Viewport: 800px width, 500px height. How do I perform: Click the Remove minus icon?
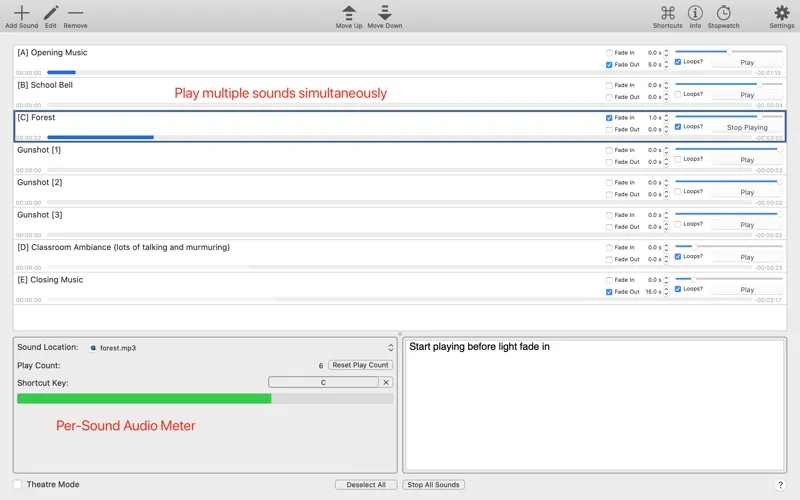[x=76, y=13]
